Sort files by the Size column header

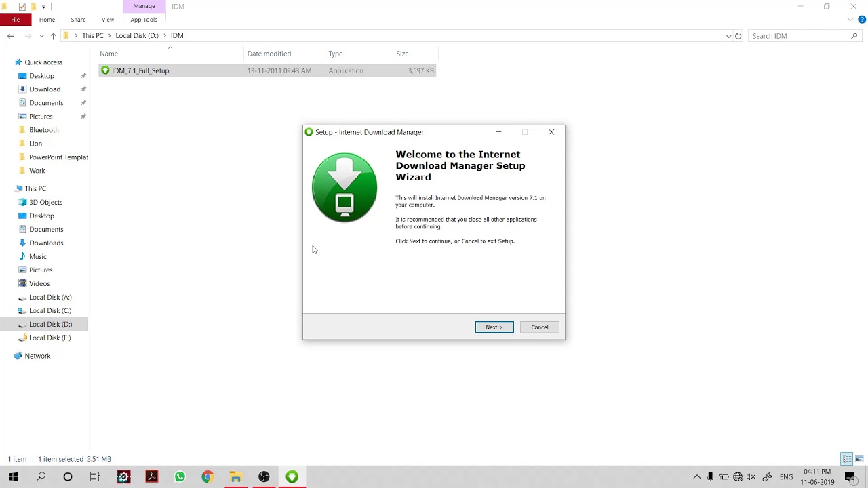(403, 54)
